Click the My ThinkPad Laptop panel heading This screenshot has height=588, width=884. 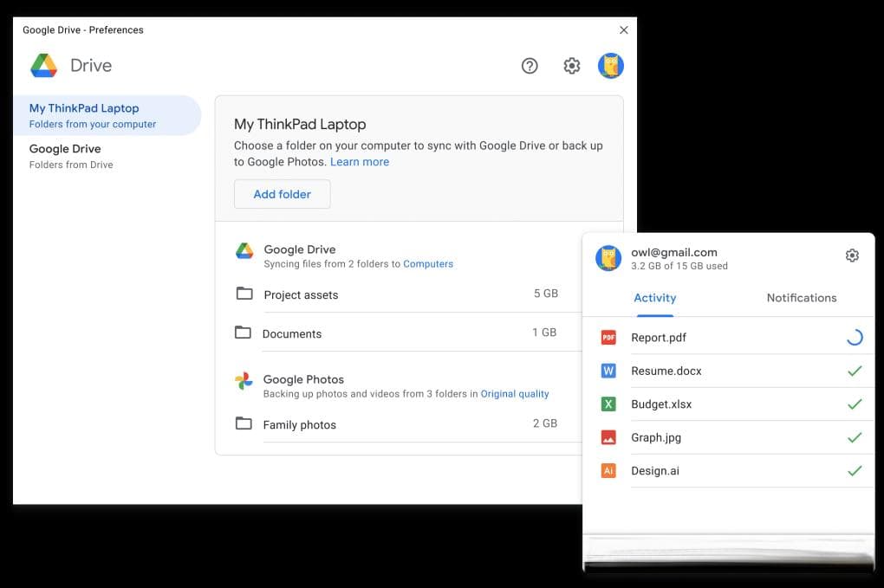(300, 125)
